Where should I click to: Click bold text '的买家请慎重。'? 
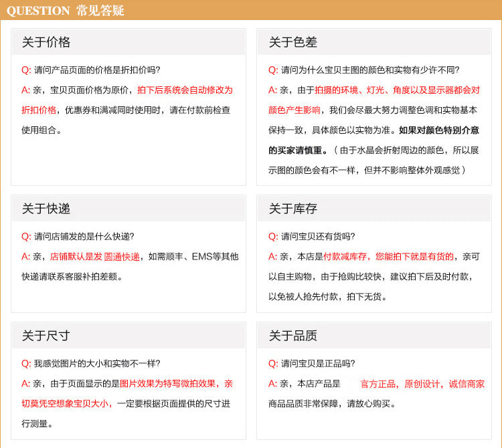[298, 150]
